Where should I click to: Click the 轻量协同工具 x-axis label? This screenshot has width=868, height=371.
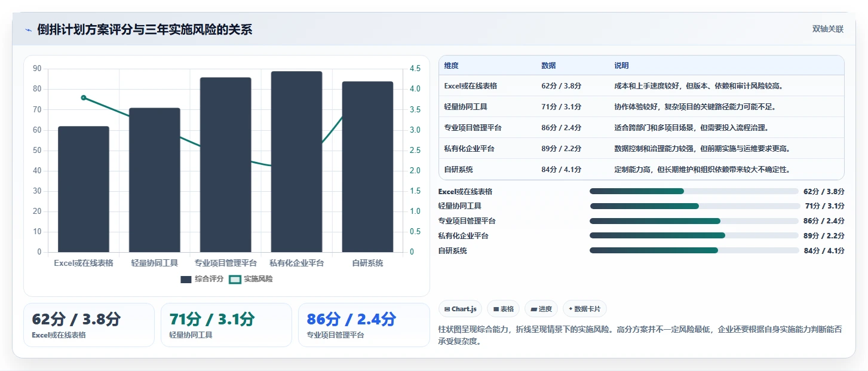click(x=155, y=263)
